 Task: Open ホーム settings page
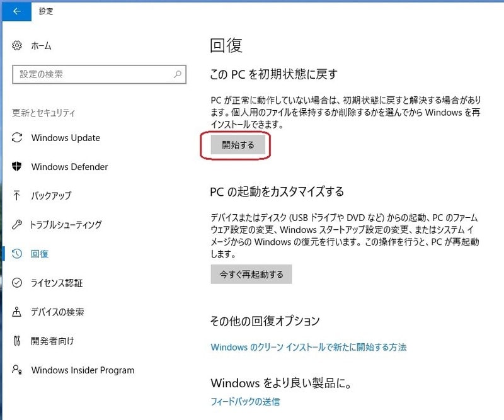(x=41, y=45)
